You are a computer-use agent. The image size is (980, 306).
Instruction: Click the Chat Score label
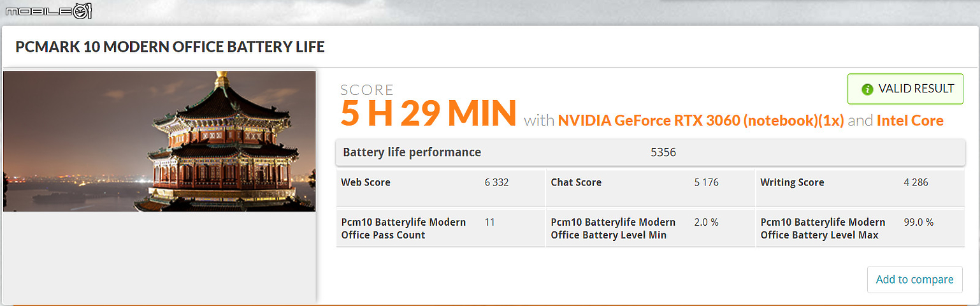[x=576, y=182]
